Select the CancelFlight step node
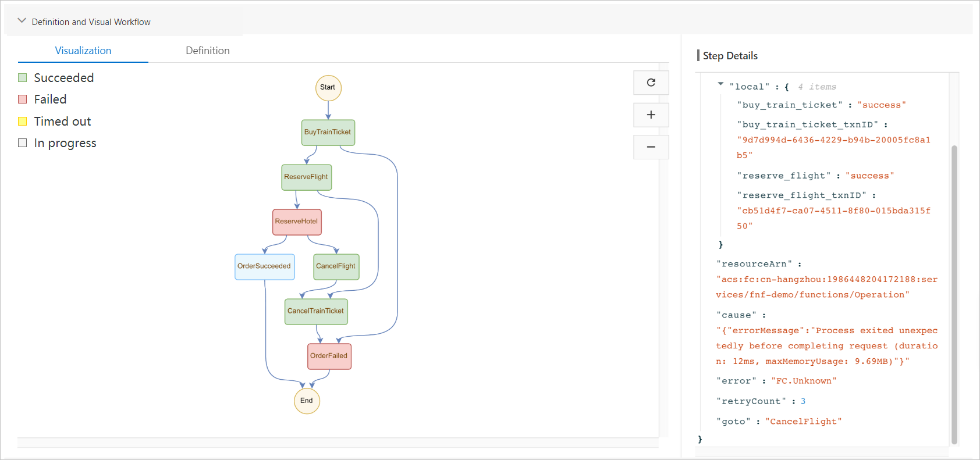980x460 pixels. (x=336, y=266)
